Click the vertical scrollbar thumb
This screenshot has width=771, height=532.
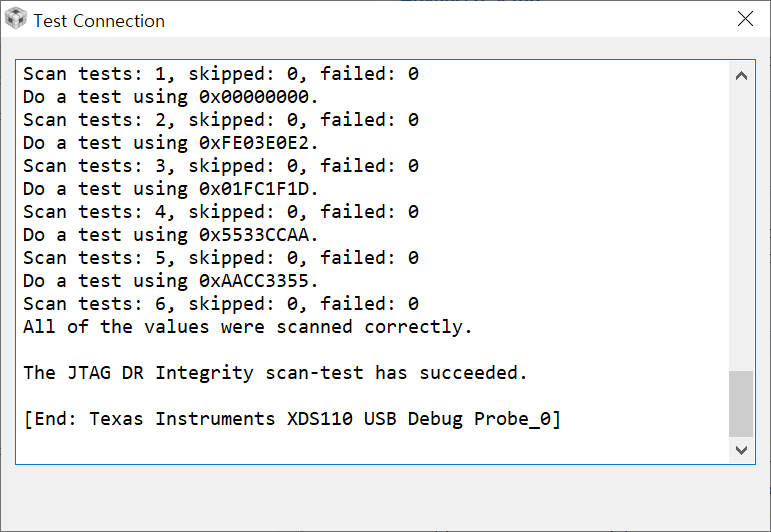coord(741,404)
